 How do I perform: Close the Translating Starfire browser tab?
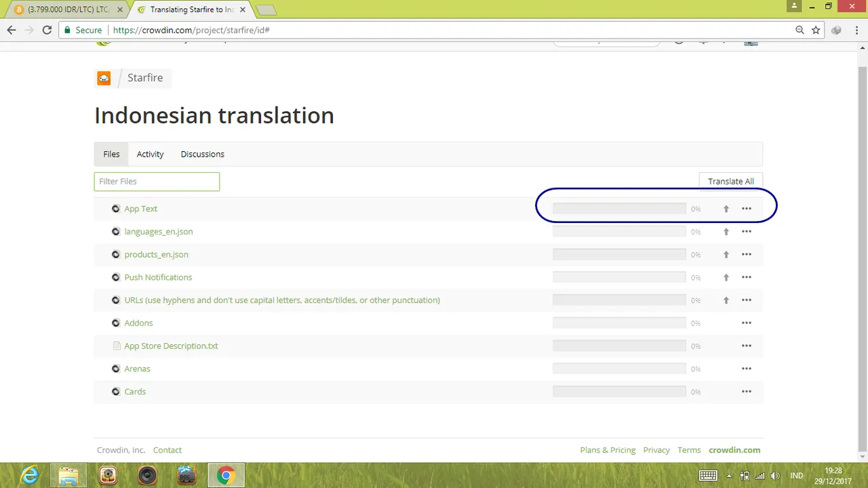(x=243, y=9)
